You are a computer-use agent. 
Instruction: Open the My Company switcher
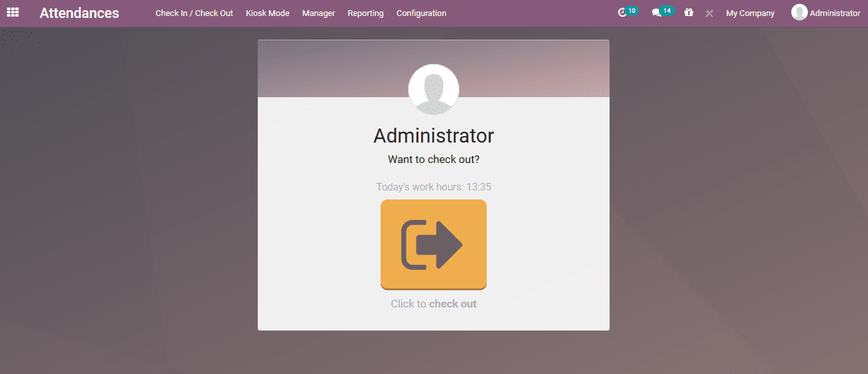pos(750,13)
